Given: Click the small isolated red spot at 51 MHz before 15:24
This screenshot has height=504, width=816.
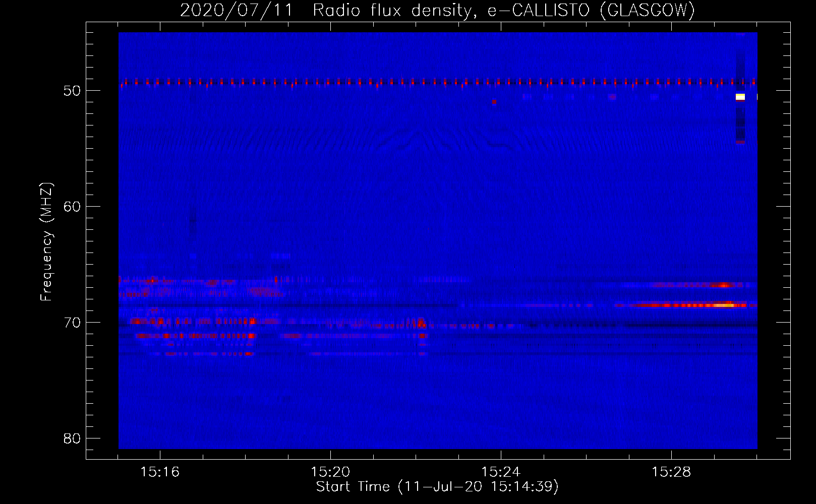Looking at the screenshot, I should coord(494,102).
